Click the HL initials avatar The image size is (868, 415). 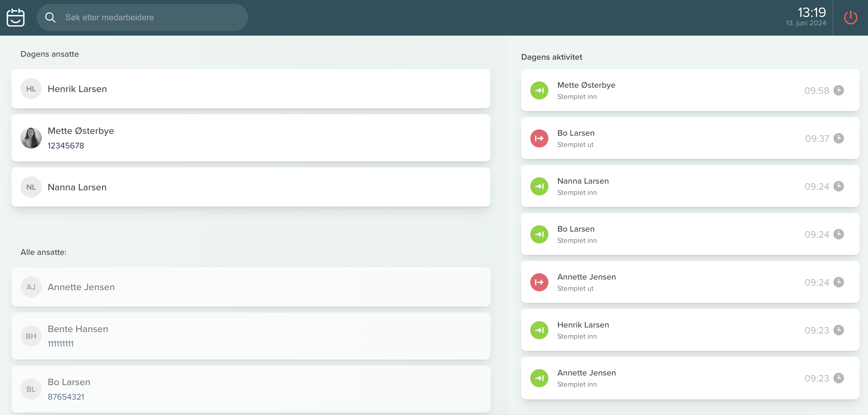click(x=31, y=89)
